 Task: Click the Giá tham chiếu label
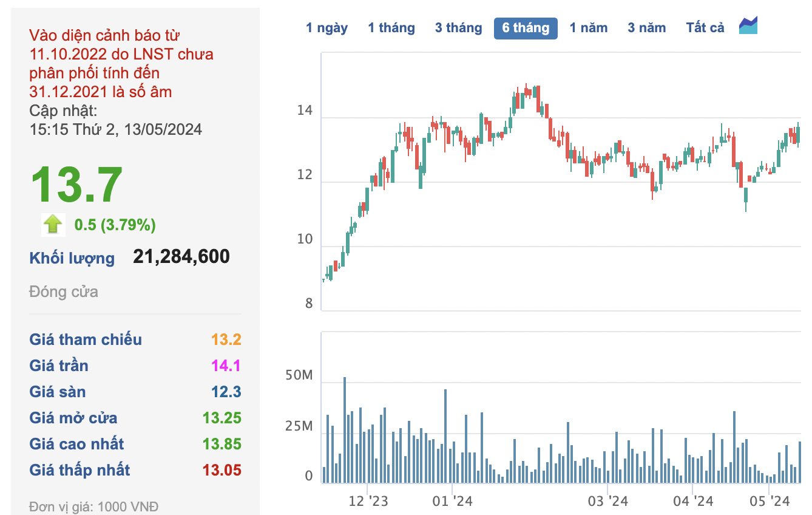click(x=86, y=339)
